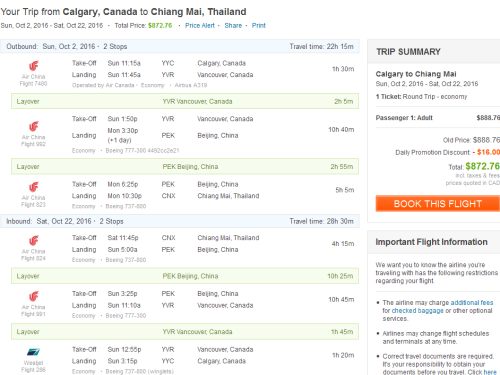The height and width of the screenshot is (375, 500).
Task: Click the total price $872.76 in Trip Summary
Action: point(482,166)
